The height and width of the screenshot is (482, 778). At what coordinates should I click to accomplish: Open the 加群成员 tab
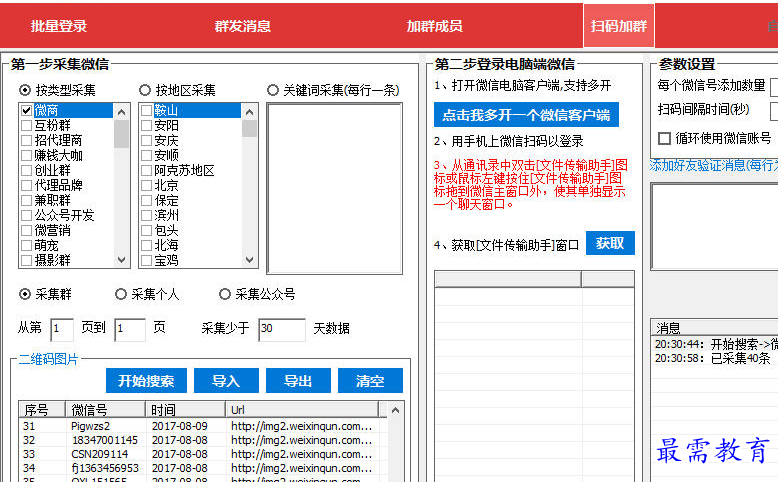(434, 26)
